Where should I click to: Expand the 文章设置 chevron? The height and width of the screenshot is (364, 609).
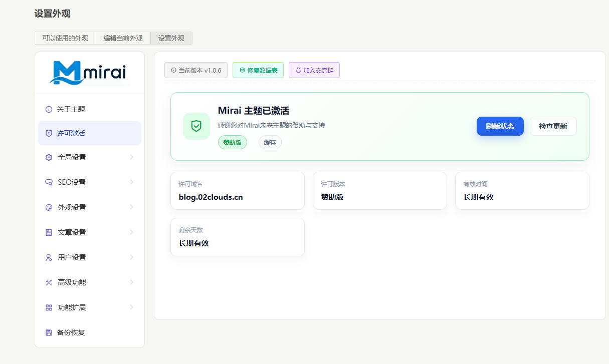pos(132,232)
